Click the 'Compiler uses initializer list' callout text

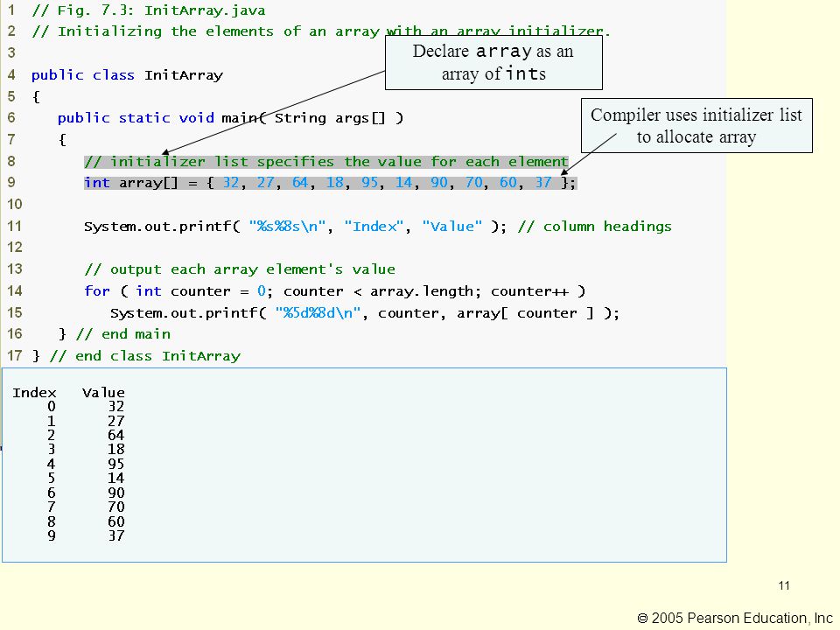(x=696, y=126)
